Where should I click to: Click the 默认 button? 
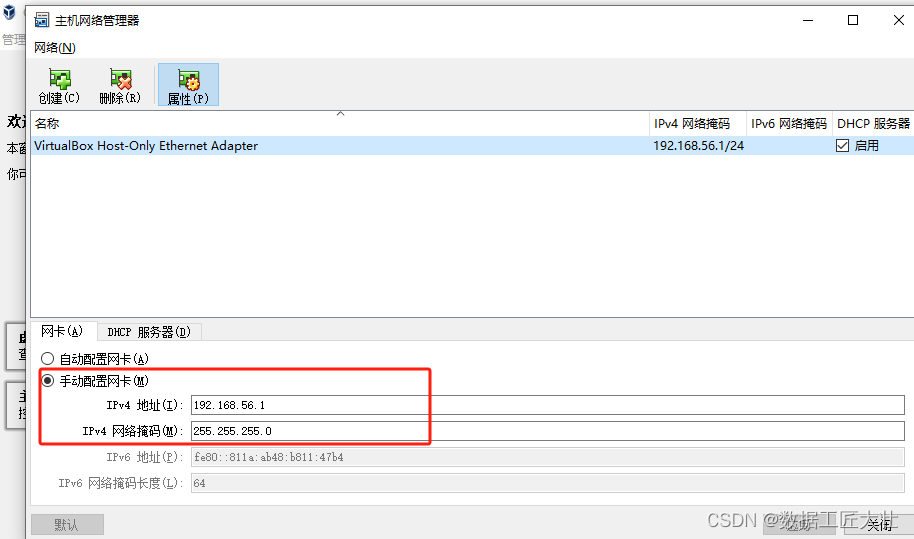[x=67, y=524]
